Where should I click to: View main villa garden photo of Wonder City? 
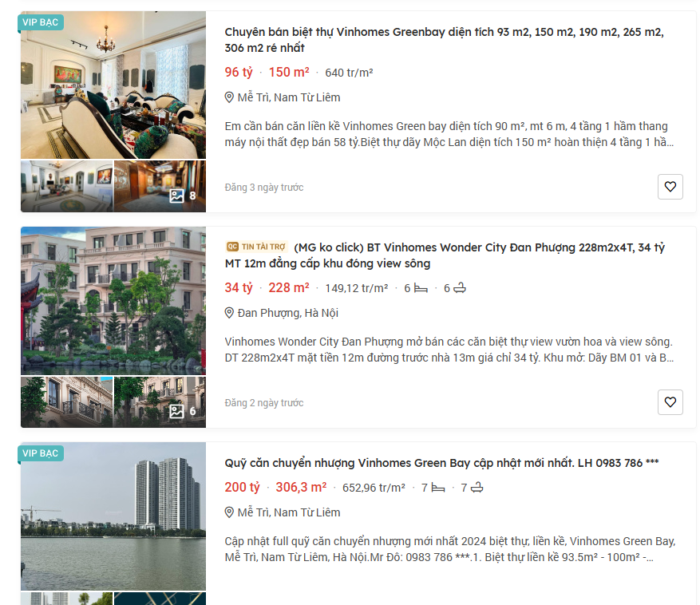coord(113,301)
